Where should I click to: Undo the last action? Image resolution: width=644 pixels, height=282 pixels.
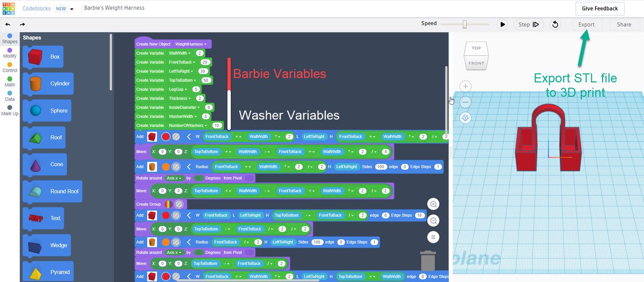(8, 24)
